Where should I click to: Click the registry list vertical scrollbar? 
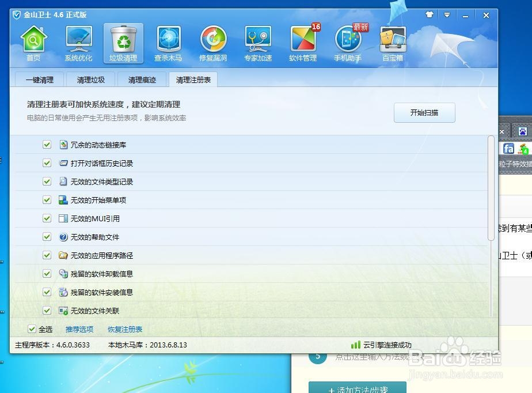tap(491, 188)
